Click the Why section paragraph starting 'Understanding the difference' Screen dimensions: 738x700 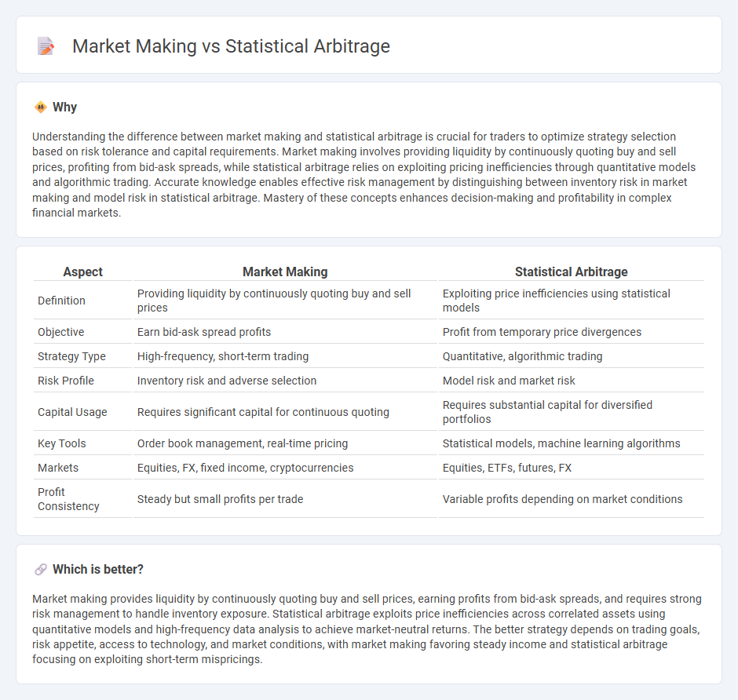pos(364,174)
